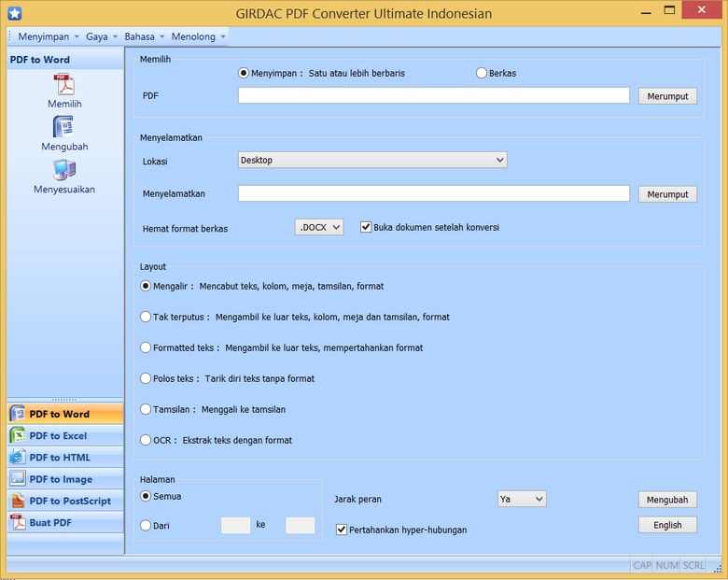Click the PDF to Image icon

[x=18, y=479]
